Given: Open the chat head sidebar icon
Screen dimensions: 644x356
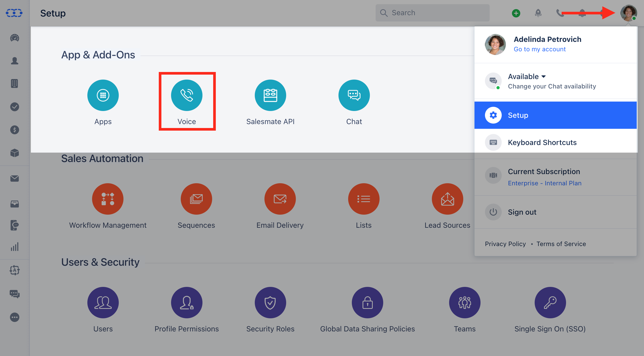Looking at the screenshot, I should coord(15,225).
